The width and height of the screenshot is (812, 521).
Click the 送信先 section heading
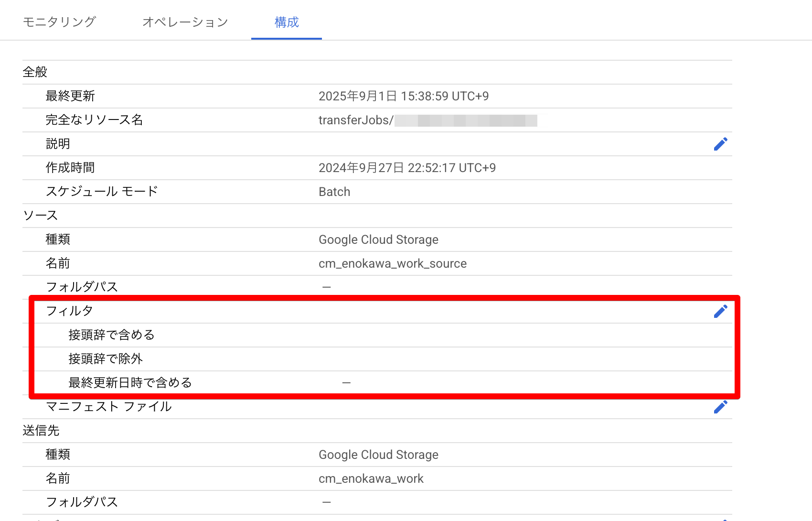point(41,431)
